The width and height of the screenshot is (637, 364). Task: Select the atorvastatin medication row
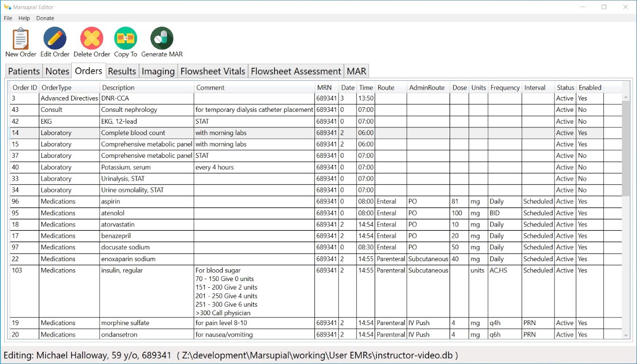click(x=316, y=224)
